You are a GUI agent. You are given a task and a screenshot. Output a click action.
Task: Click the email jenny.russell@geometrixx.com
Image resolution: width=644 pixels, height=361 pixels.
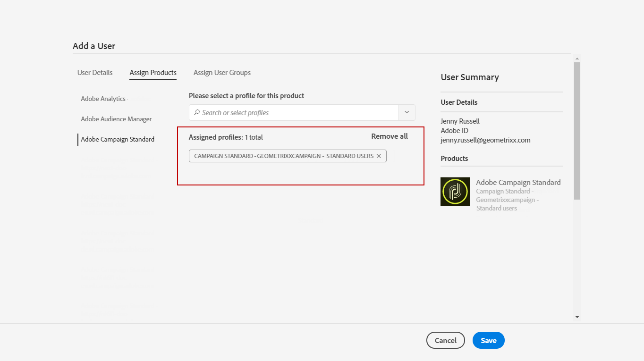(485, 140)
